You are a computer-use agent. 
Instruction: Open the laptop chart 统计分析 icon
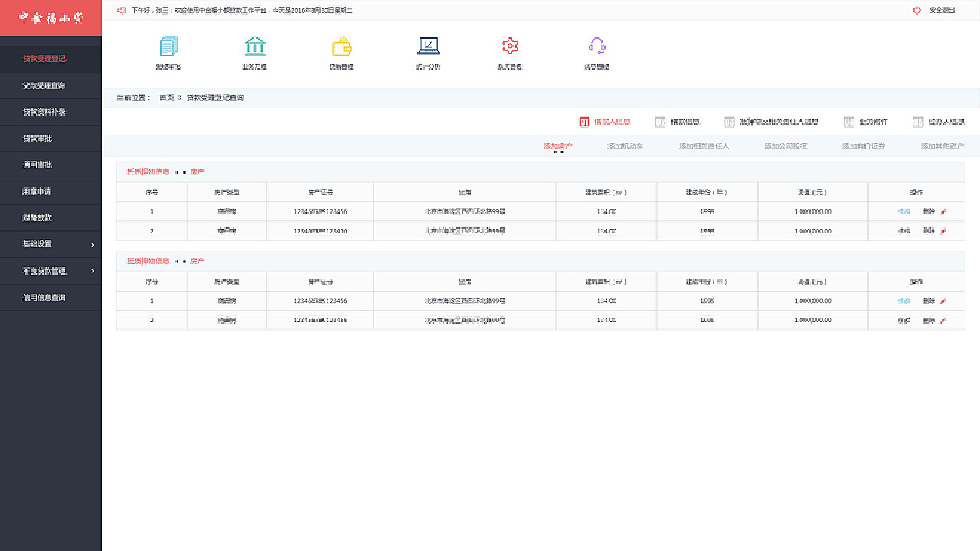coord(429,47)
